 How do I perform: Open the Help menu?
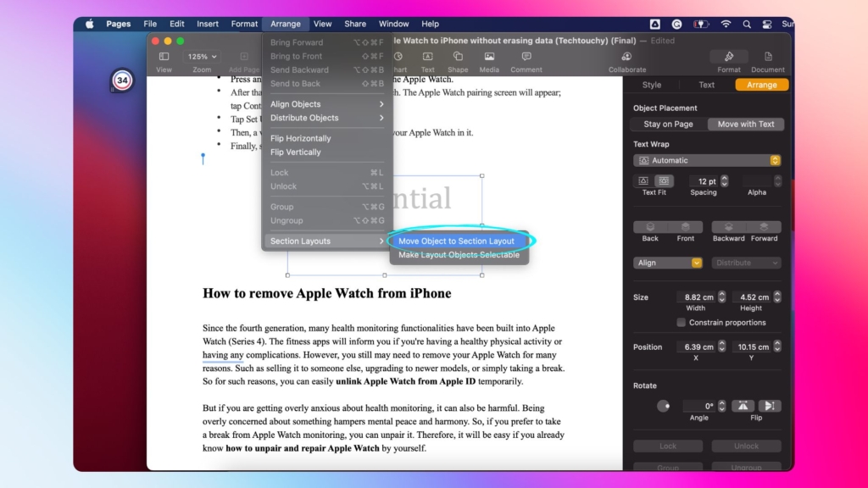point(430,24)
